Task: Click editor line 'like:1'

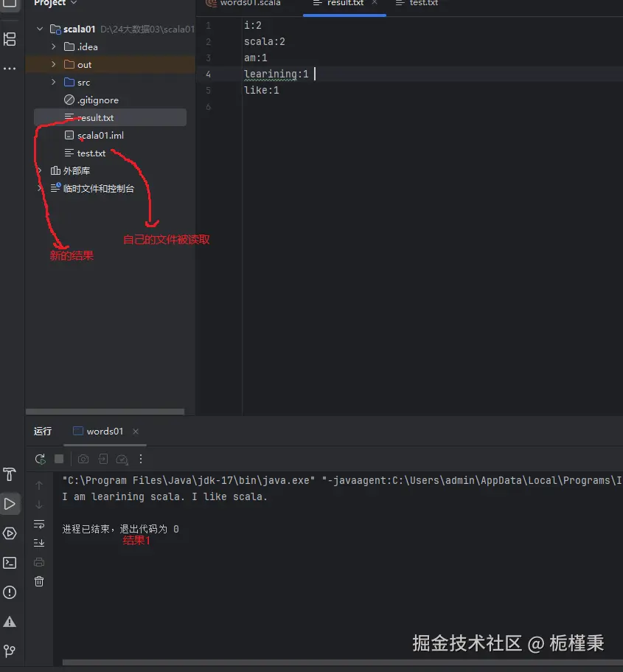Action: pos(262,90)
